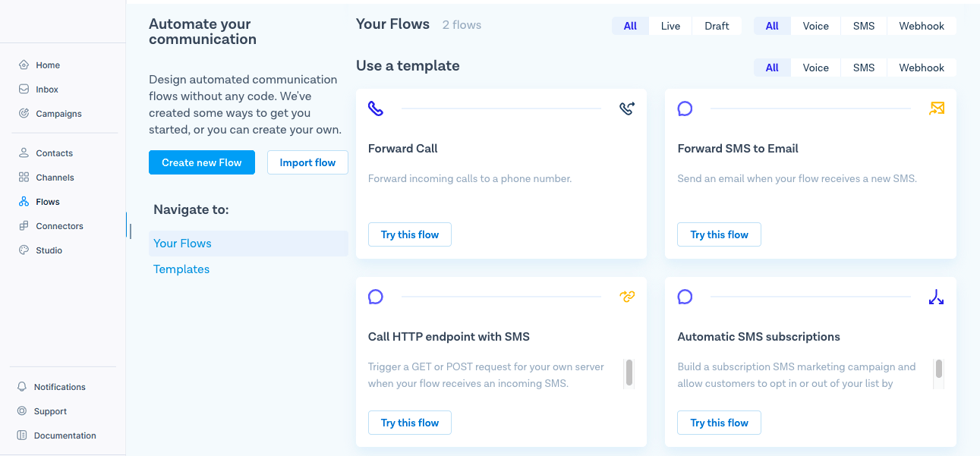
Task: Click Import flow
Action: click(x=307, y=162)
